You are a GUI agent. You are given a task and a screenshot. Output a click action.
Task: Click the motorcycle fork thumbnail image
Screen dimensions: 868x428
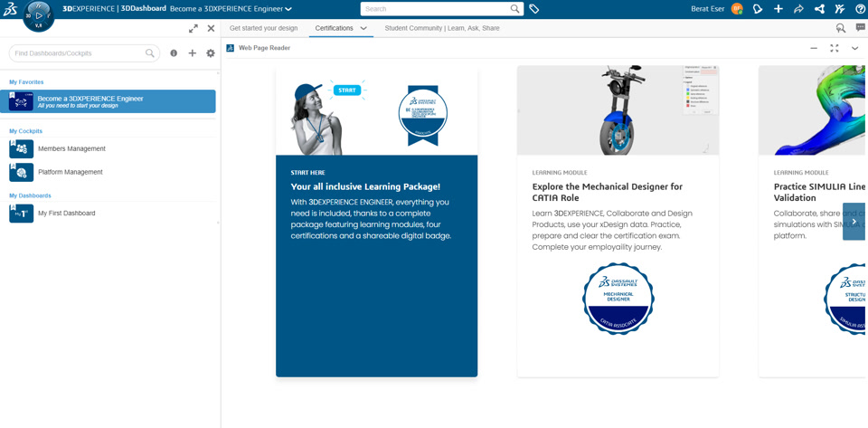click(x=618, y=110)
